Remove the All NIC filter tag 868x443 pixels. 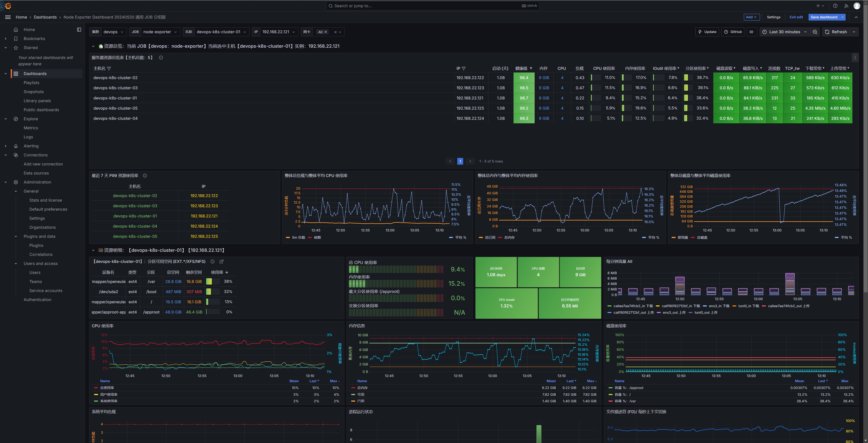tap(325, 32)
